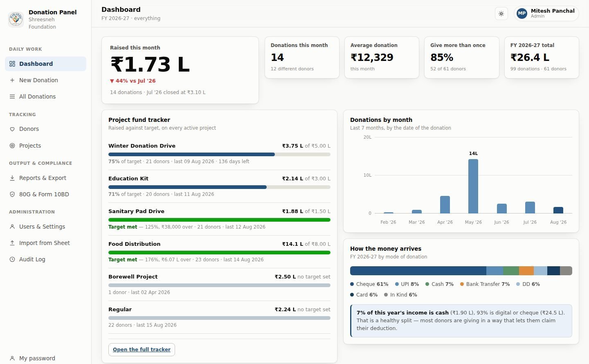The image size is (589, 364).
Task: Click the All Donations list icon
Action: click(x=12, y=97)
